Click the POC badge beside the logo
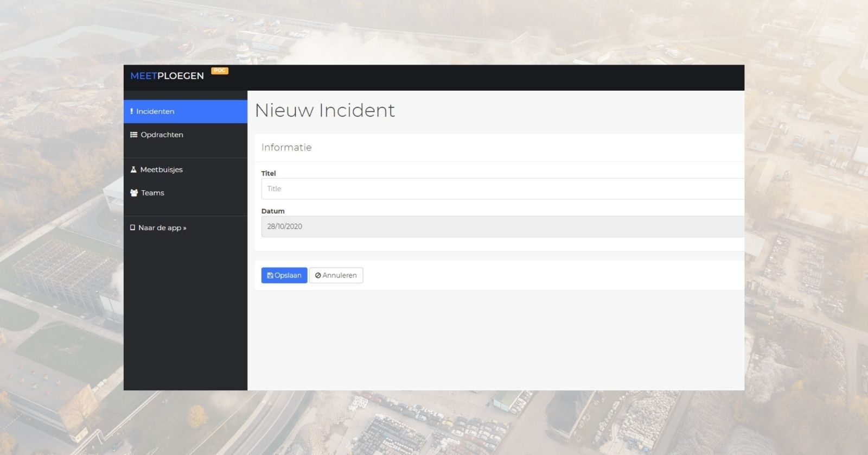This screenshot has height=455, width=868. coord(220,71)
